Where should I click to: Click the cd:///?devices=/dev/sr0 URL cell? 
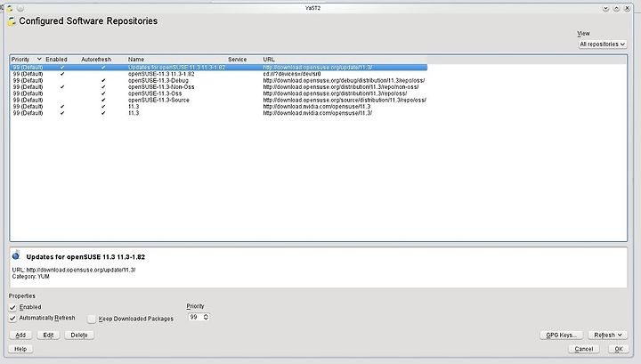pos(292,74)
